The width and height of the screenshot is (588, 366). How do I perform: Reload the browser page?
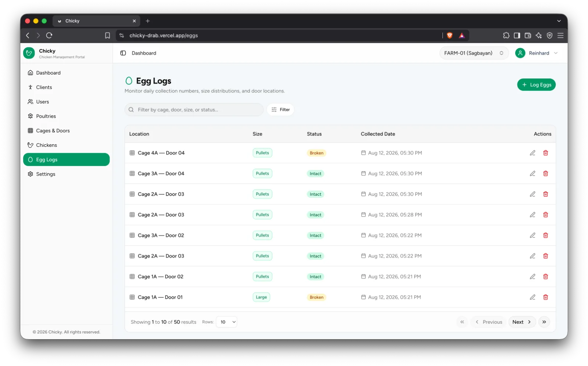49,36
